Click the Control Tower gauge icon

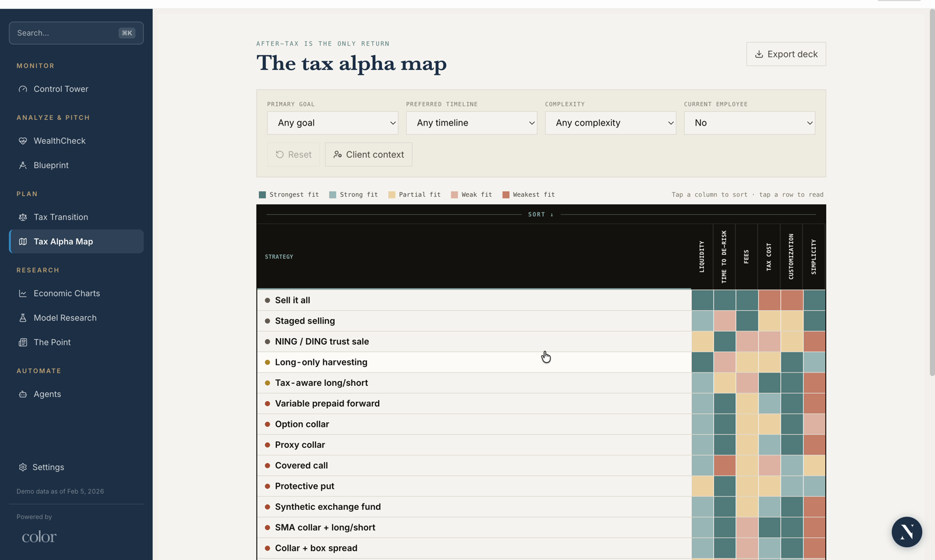(x=23, y=89)
